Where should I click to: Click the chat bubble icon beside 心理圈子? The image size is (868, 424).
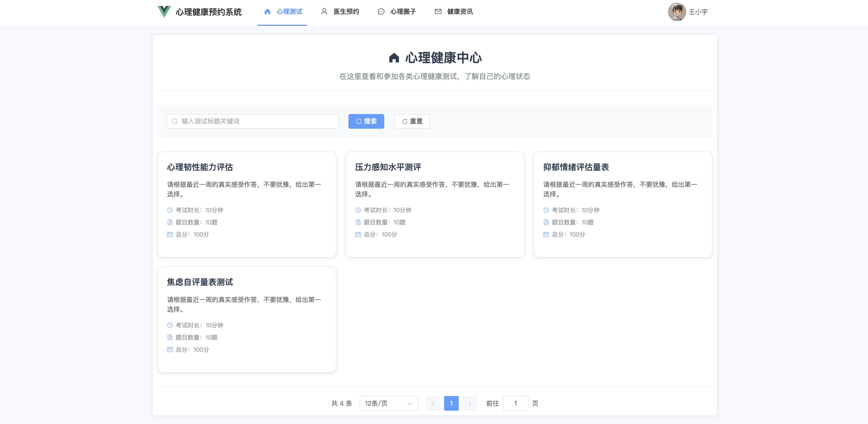381,12
